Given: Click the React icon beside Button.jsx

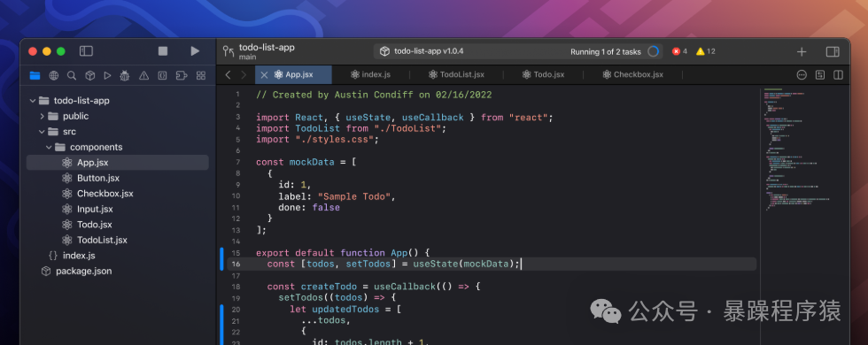Looking at the screenshot, I should pos(67,178).
